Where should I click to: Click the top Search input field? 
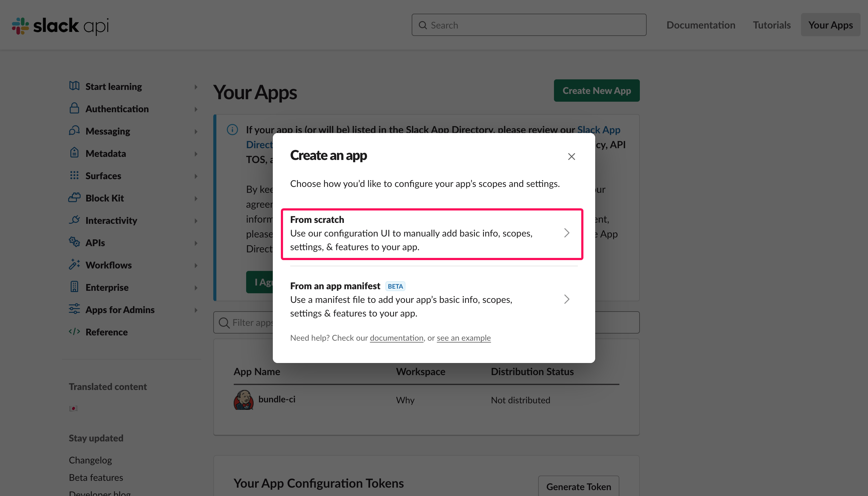529,25
